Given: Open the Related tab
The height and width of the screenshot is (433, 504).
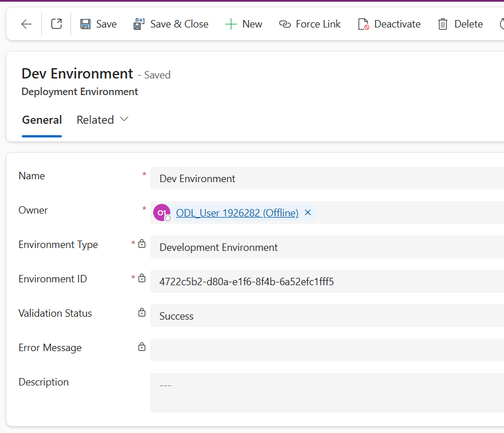Looking at the screenshot, I should point(95,119).
